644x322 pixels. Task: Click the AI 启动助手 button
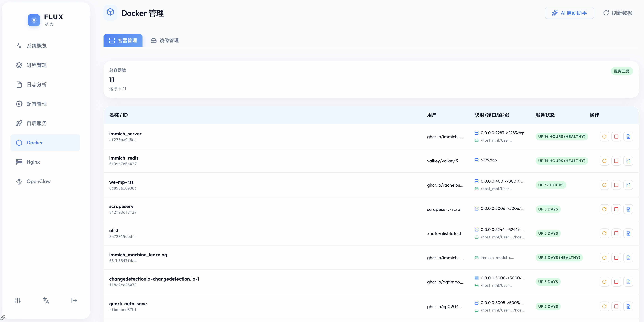pos(569,13)
